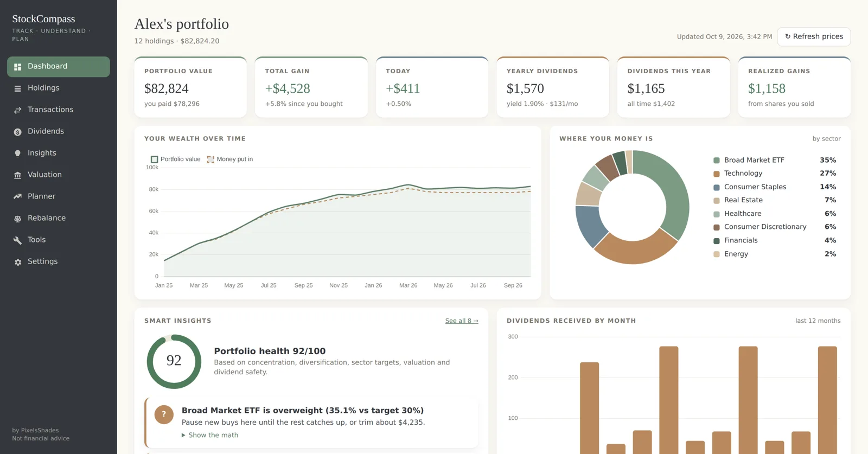Click the Planner trend-line icon
This screenshot has width=868, height=454.
(x=17, y=197)
